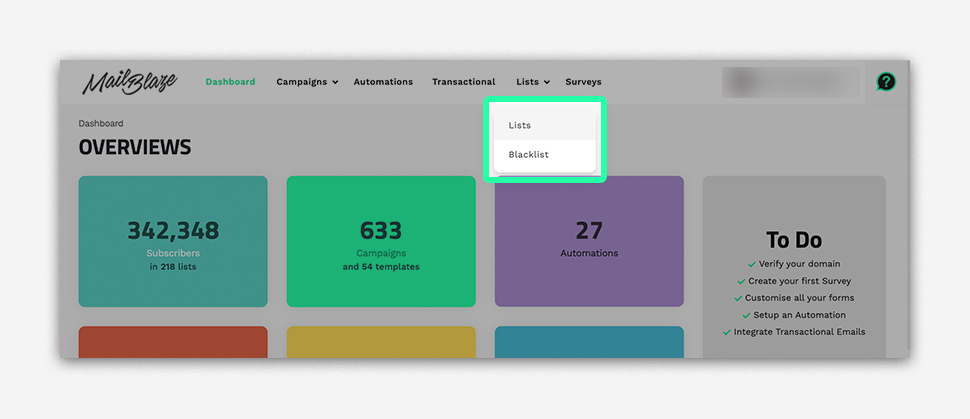Choose Lists from the open dropdown
This screenshot has width=970, height=419.
[x=520, y=126]
